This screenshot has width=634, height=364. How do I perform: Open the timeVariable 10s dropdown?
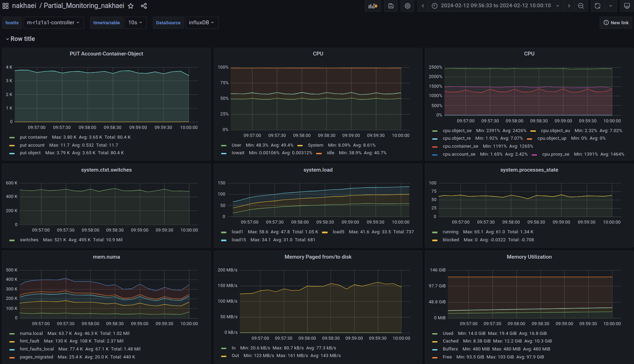[x=135, y=23]
